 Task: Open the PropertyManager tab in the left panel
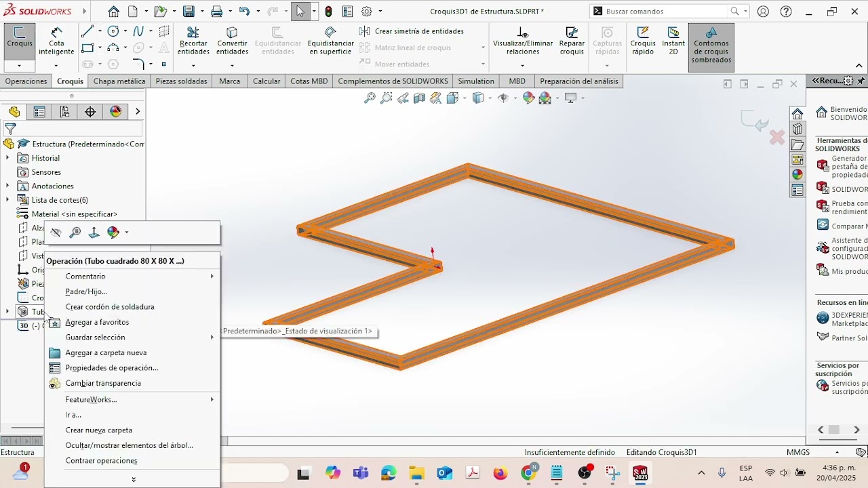point(39,112)
